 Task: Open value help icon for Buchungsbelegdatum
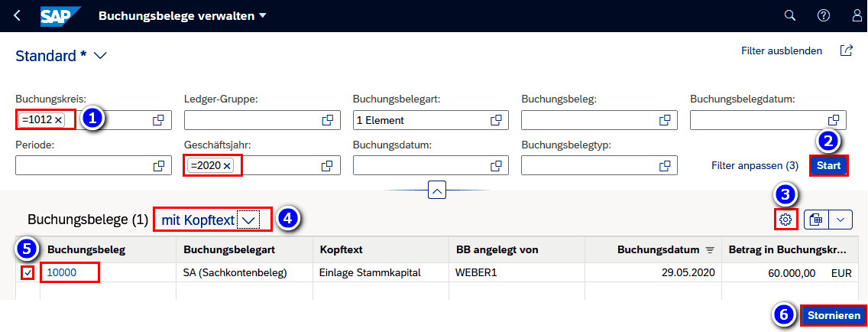(x=834, y=120)
